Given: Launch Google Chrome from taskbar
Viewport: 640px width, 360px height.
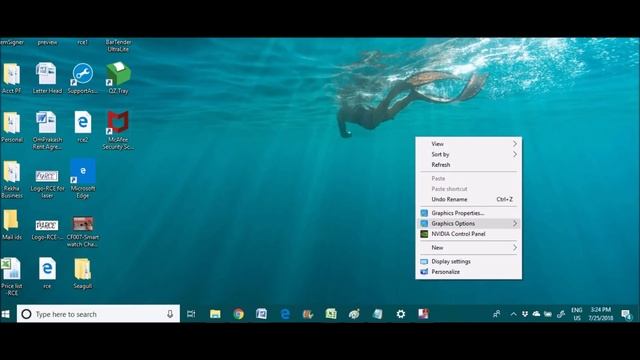Looking at the screenshot, I should coord(238,314).
